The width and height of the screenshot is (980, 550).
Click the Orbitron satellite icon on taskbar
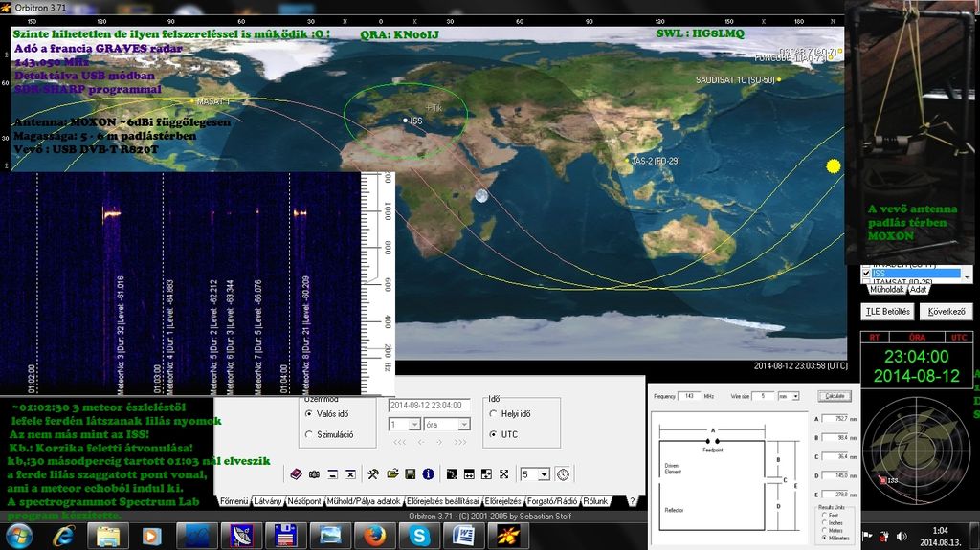point(508,536)
